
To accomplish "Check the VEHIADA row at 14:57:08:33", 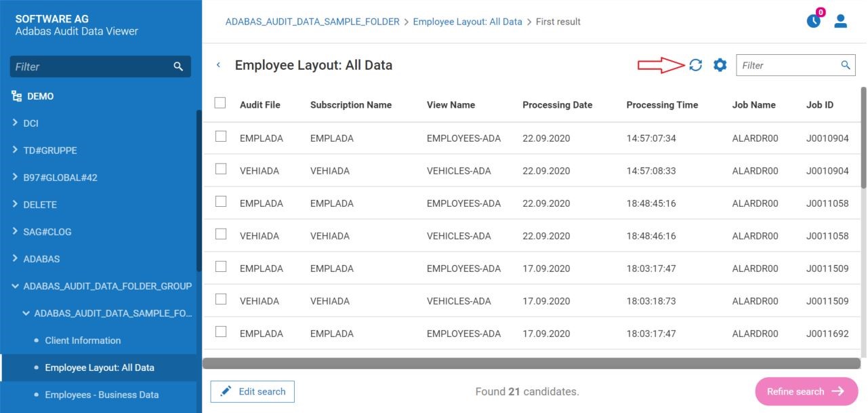I will tap(220, 169).
